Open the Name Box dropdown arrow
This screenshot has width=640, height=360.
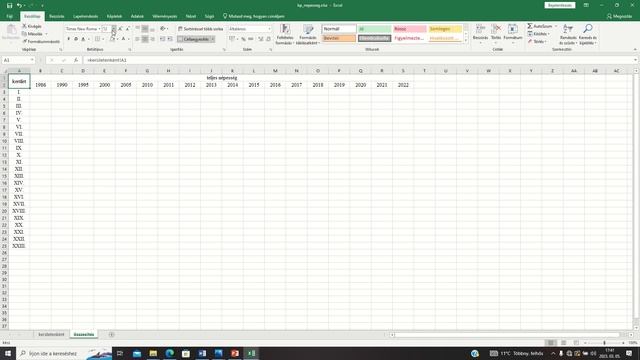32,60
